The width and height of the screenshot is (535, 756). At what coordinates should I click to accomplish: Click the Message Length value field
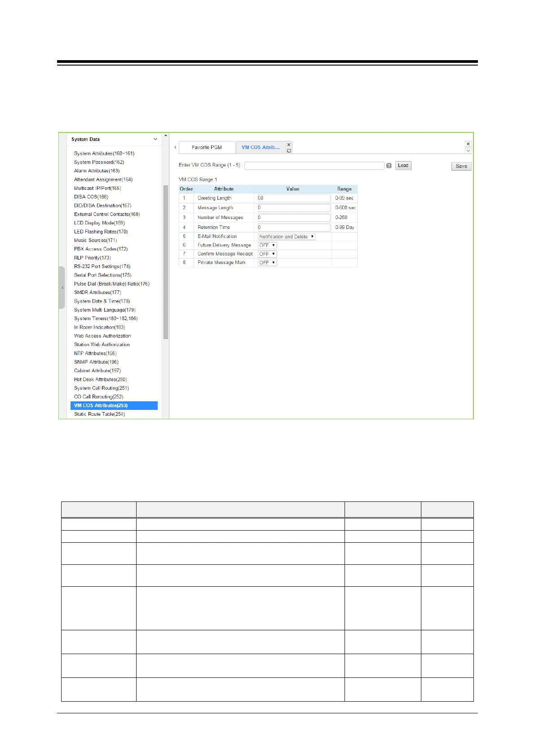(x=294, y=208)
